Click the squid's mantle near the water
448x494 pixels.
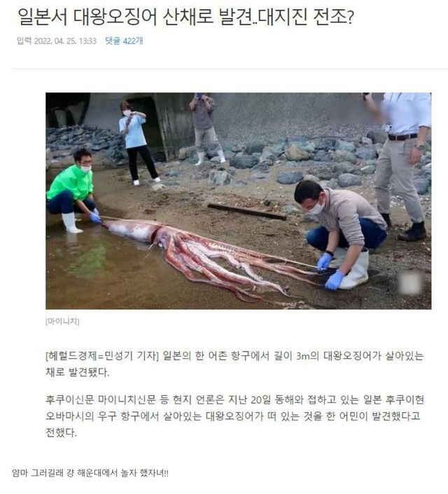(131, 230)
